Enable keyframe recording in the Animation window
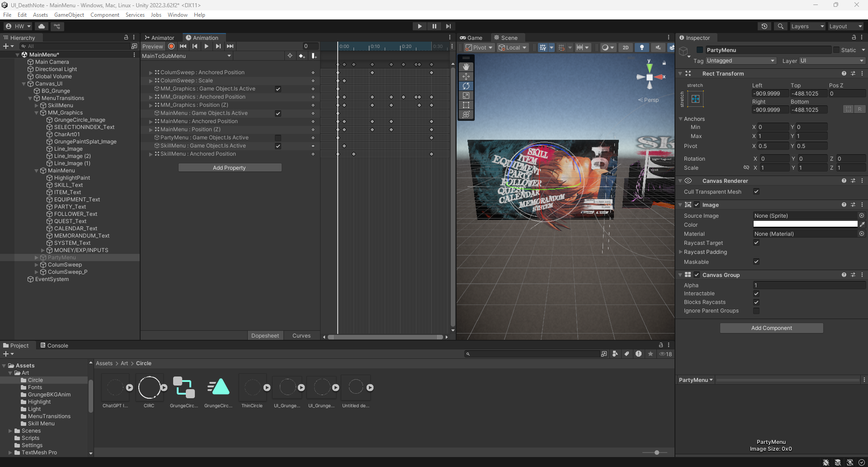The height and width of the screenshot is (467, 868). pyautogui.click(x=171, y=46)
